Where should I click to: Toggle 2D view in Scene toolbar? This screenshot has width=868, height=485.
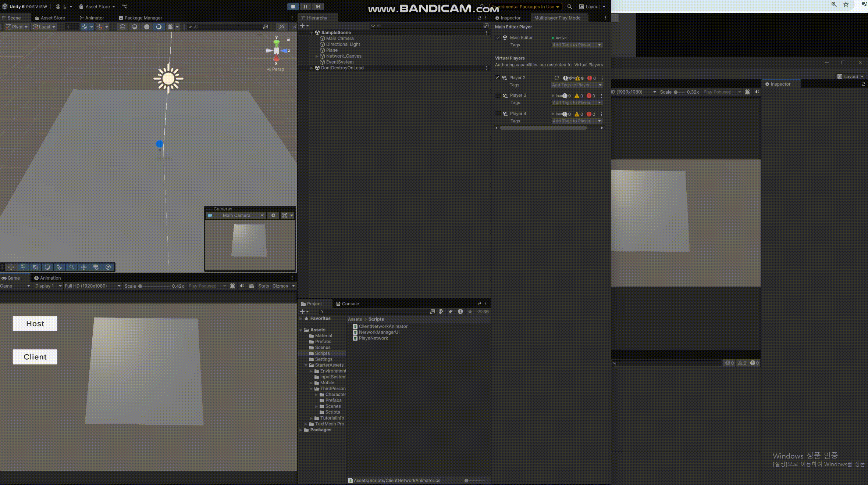pyautogui.click(x=281, y=27)
